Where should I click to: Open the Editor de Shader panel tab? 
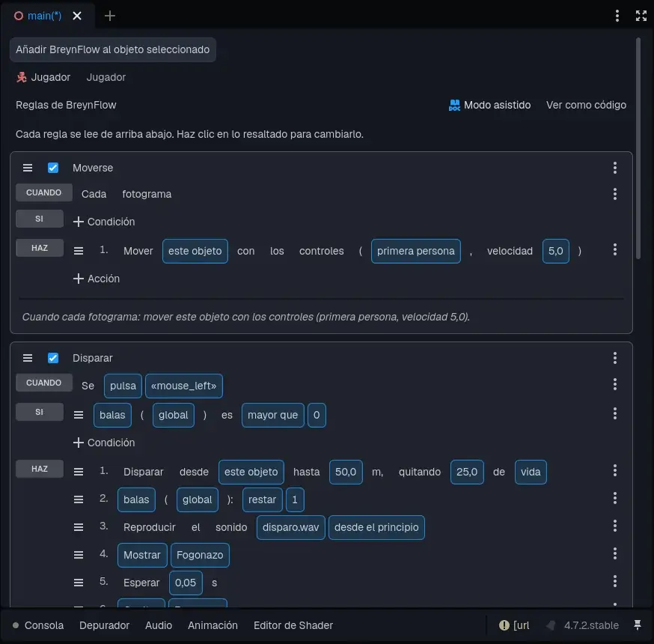tap(293, 625)
